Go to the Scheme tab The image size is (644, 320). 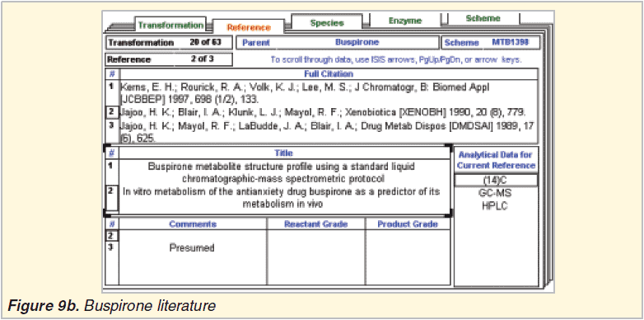coord(483,18)
